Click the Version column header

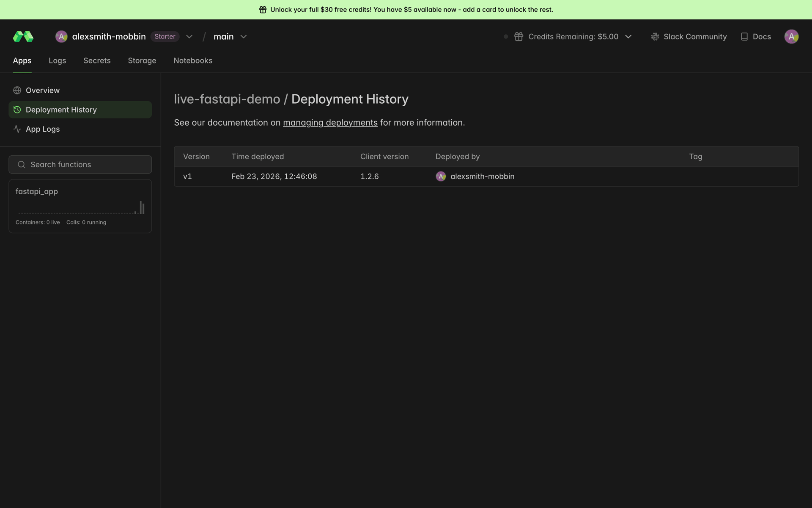(x=196, y=157)
